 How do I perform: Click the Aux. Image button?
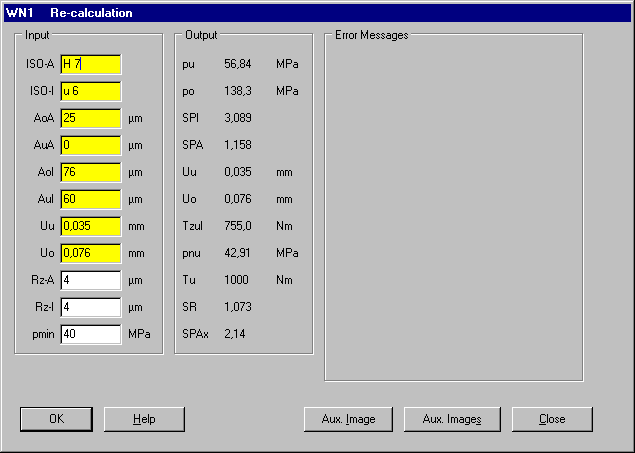[x=348, y=419]
